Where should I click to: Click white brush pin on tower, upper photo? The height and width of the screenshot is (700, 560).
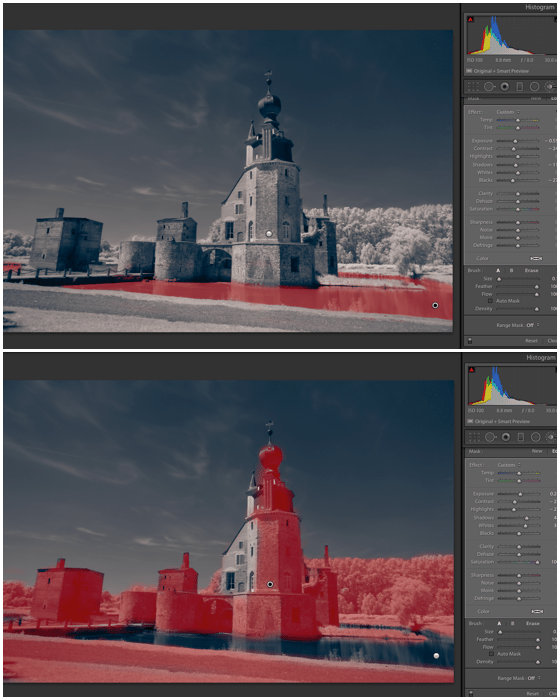269,233
